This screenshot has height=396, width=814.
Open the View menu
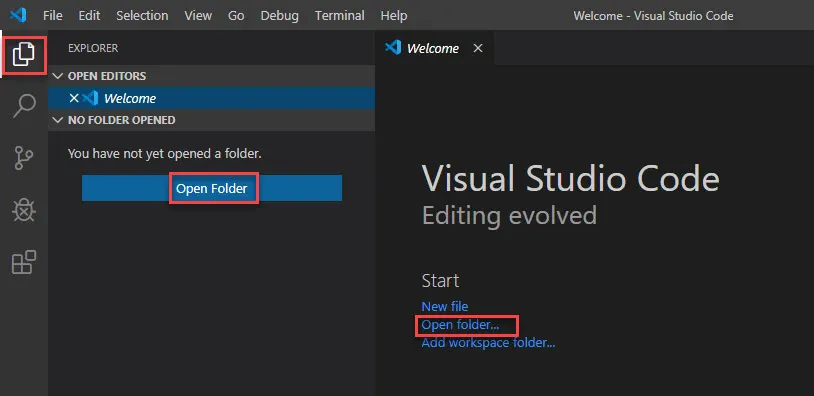pyautogui.click(x=198, y=16)
